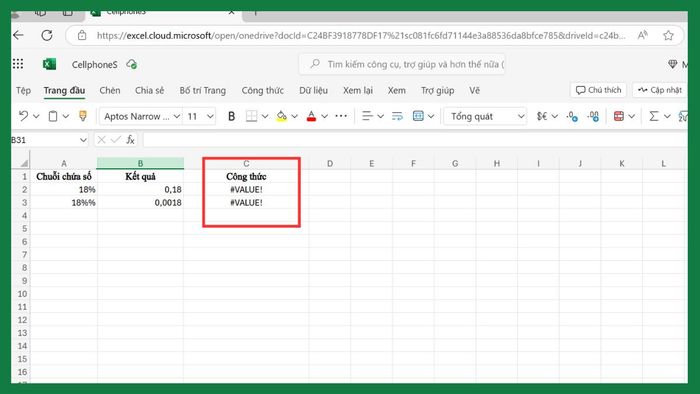Click the Tìm kiếm công cụ search box
700x394 pixels.
point(402,64)
